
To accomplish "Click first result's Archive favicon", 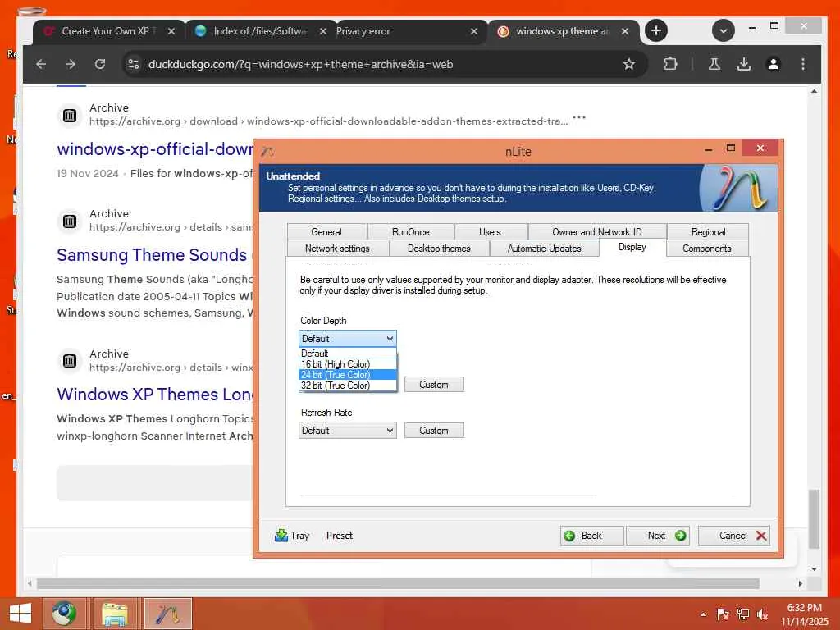I will (70, 115).
